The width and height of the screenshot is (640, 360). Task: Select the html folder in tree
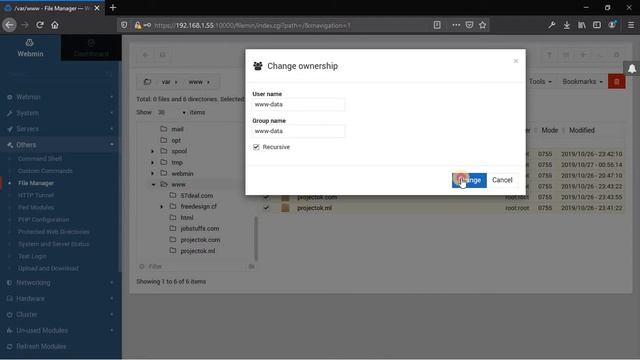pos(187,218)
